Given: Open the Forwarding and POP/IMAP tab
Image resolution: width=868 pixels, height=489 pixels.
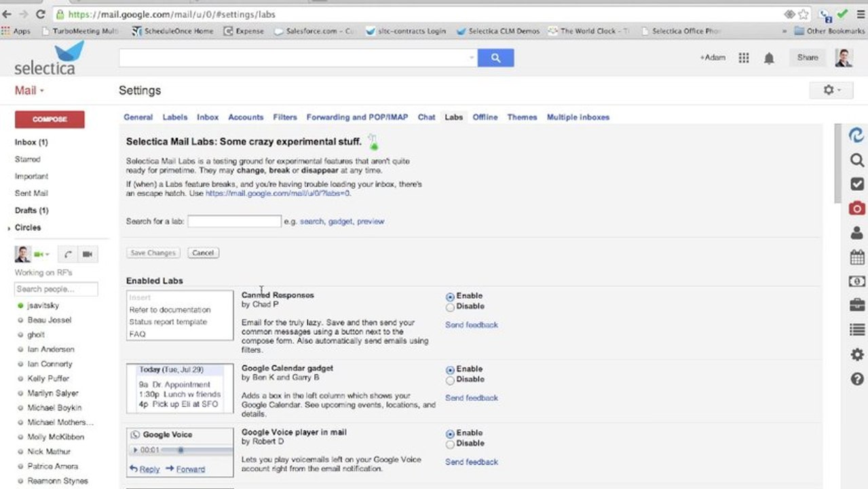Looking at the screenshot, I should (357, 117).
